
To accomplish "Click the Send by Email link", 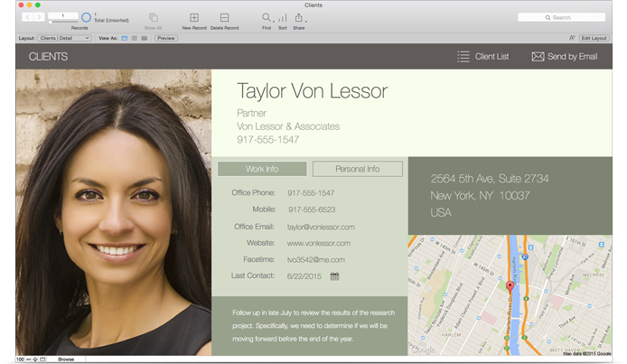I will click(x=572, y=57).
